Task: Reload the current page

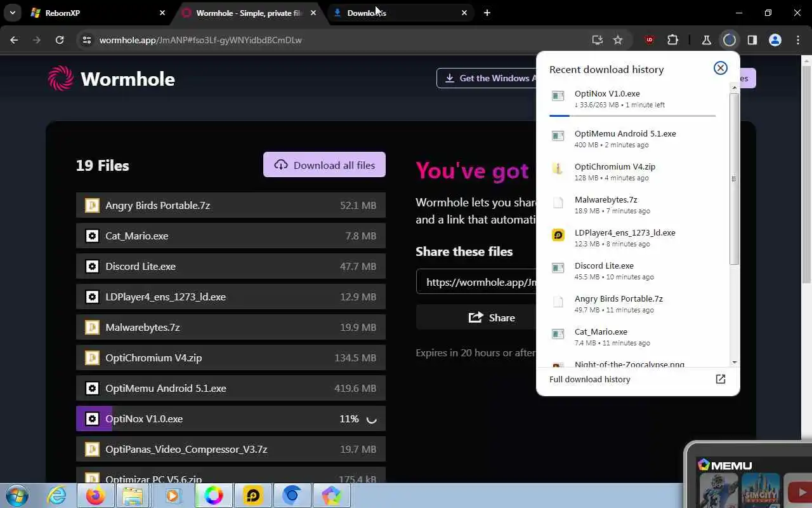Action: [60, 40]
